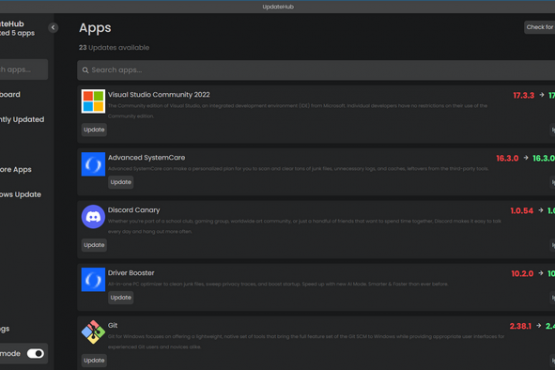Screen dimensions: 555x370
Task: Click the Git app icon
Action: coord(93,332)
